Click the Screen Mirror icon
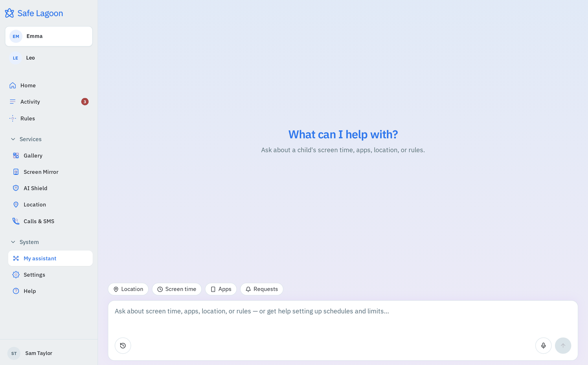 16,172
